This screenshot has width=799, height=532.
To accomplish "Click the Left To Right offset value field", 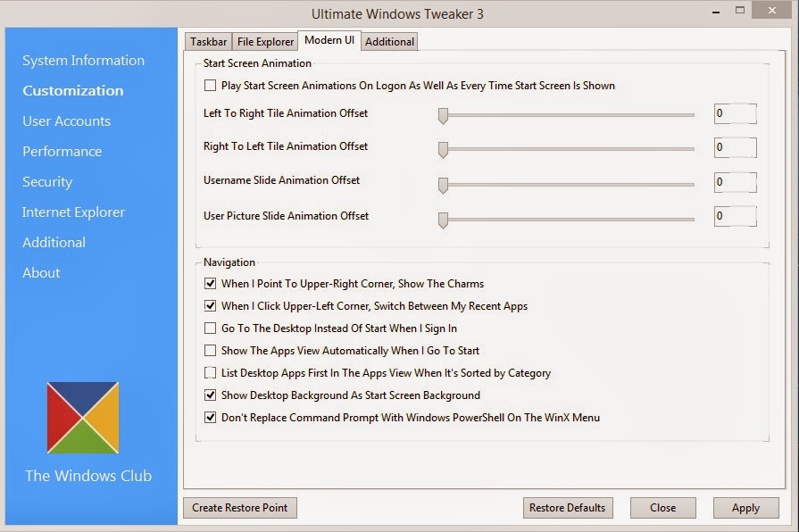I will 736,113.
